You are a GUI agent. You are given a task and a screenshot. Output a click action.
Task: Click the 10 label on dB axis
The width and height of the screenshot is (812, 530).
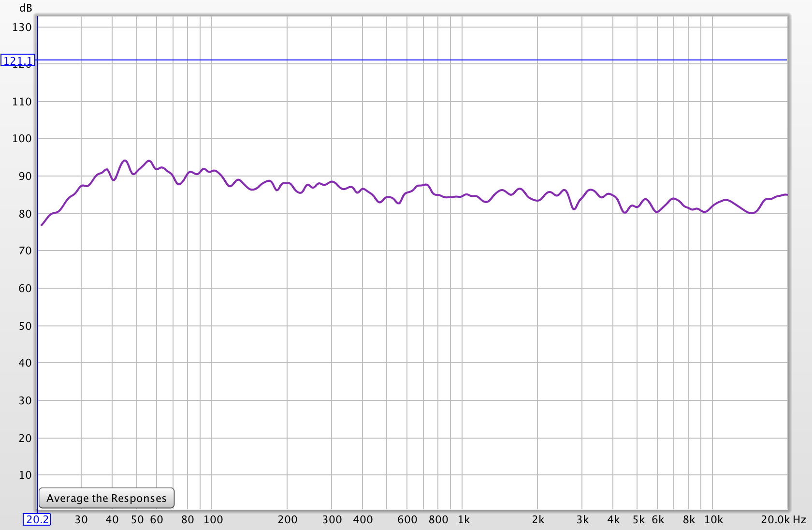[x=25, y=475]
